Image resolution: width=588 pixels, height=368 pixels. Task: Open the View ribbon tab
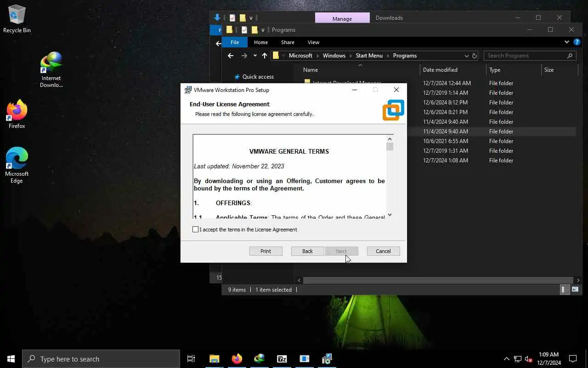[313, 42]
